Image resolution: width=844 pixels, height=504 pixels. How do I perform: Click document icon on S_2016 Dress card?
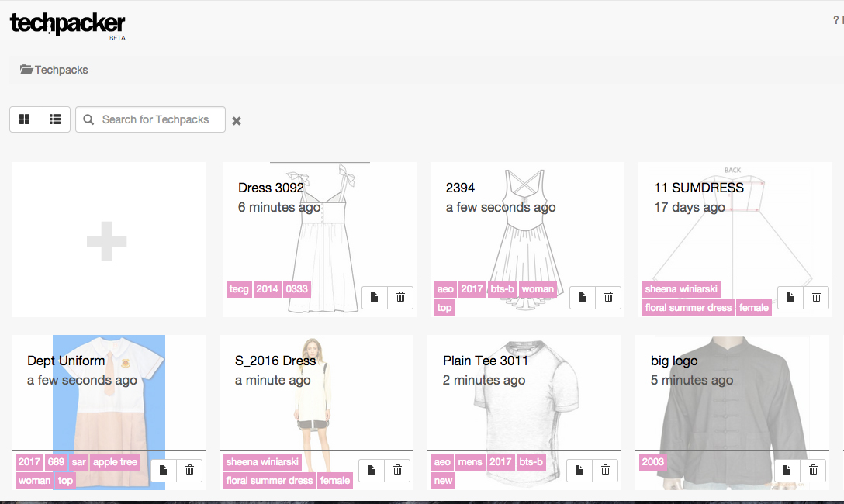pyautogui.click(x=372, y=471)
